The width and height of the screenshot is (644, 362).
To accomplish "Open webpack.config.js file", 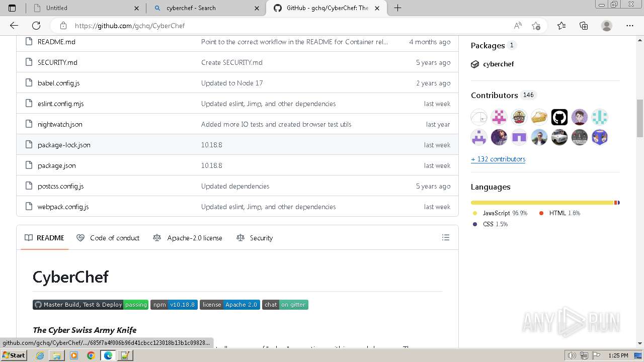I will click(63, 207).
